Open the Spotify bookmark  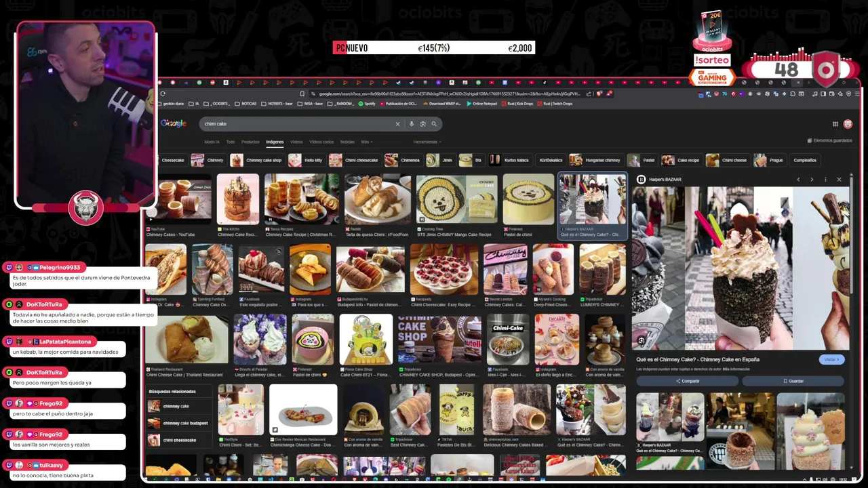click(x=367, y=104)
